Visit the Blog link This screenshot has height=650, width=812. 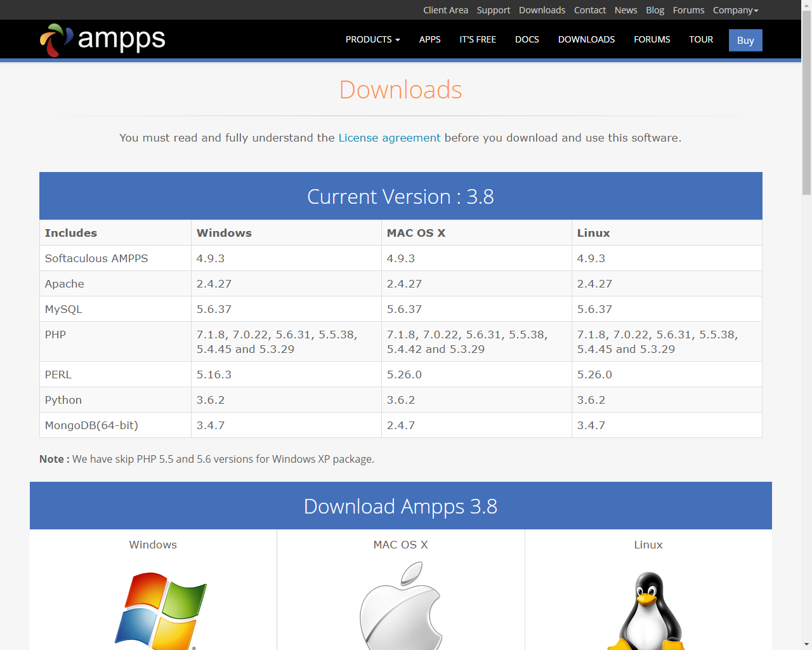point(655,10)
